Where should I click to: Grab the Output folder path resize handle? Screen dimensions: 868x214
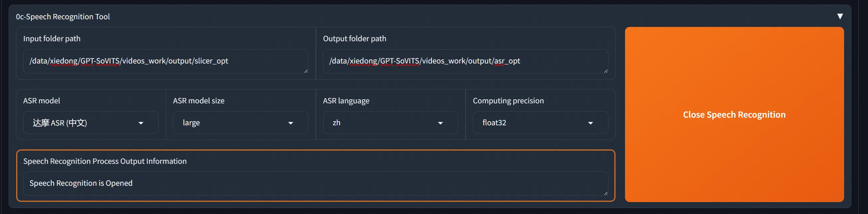(x=605, y=71)
